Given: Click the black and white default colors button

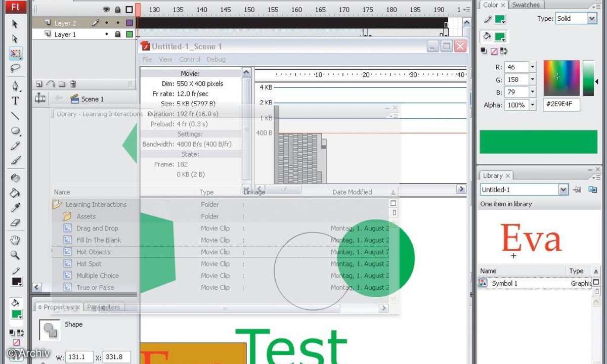Looking at the screenshot, I should pyautogui.click(x=484, y=51).
